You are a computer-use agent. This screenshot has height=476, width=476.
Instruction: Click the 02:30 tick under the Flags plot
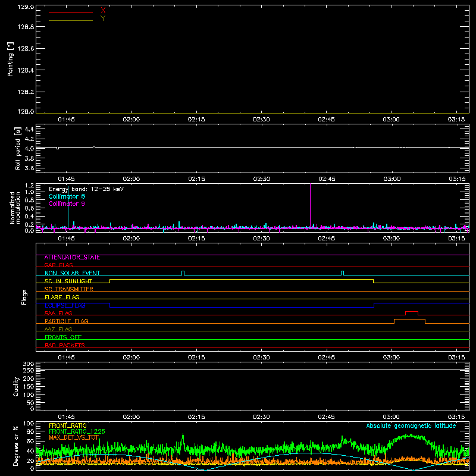[x=261, y=358]
